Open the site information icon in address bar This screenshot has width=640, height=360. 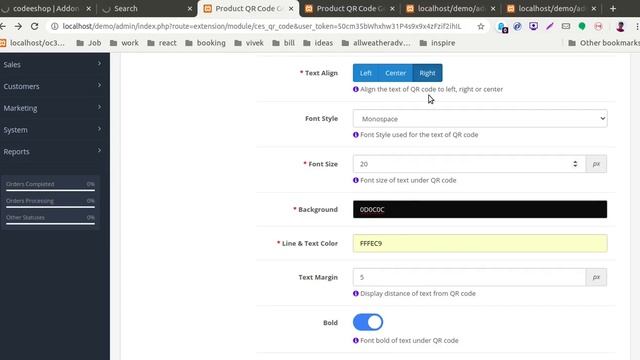point(54,27)
